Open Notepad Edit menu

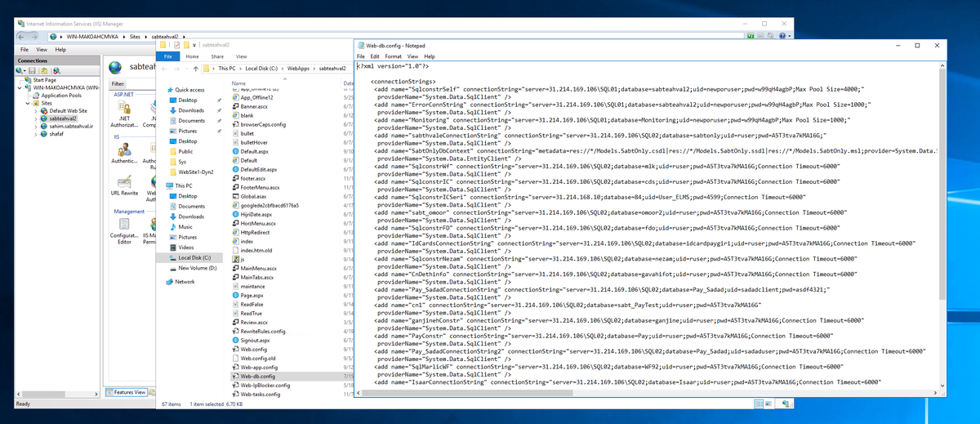pyautogui.click(x=374, y=56)
